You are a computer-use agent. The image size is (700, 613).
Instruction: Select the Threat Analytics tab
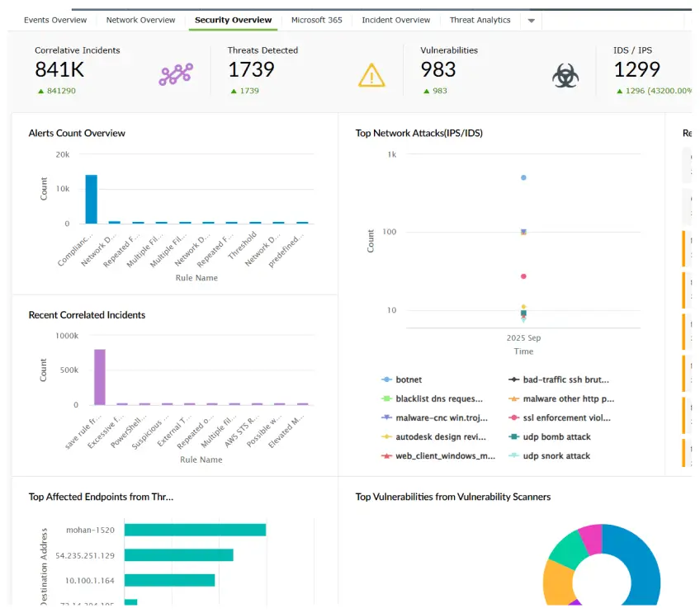[480, 20]
